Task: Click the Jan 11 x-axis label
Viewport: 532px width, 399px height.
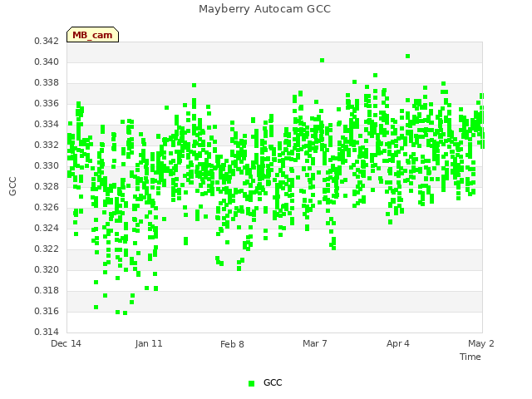Action: [x=149, y=343]
